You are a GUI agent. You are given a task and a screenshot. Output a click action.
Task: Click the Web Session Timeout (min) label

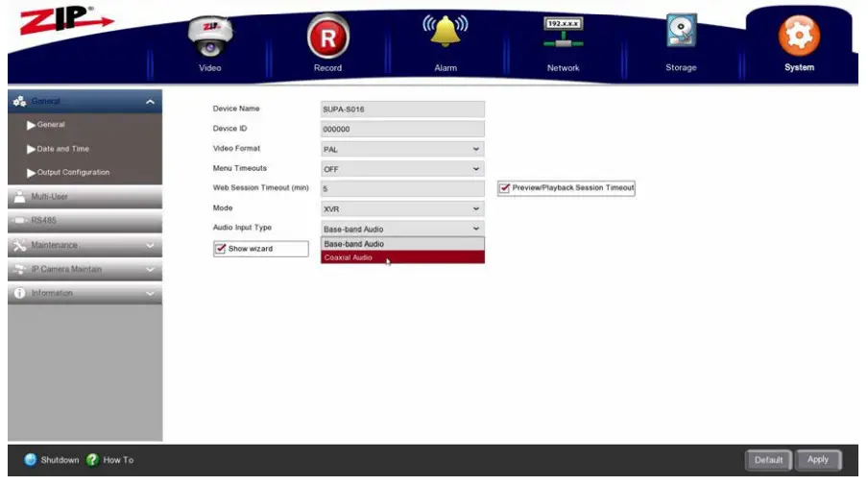(261, 187)
